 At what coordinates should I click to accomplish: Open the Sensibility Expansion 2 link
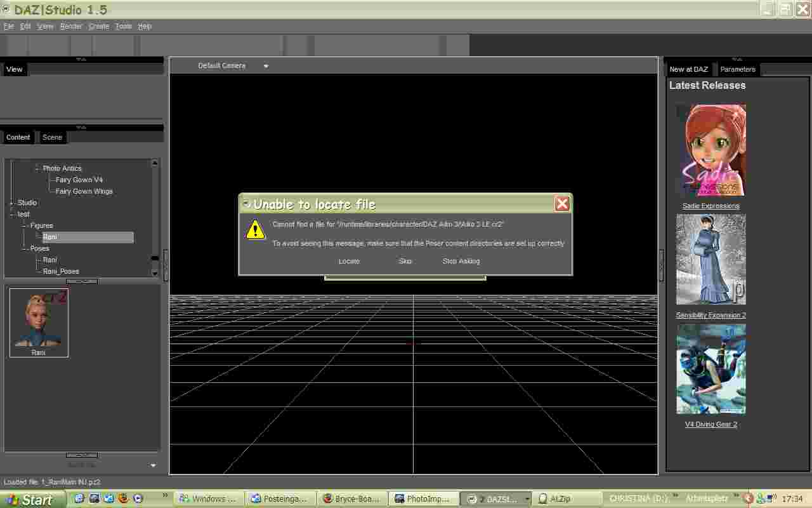click(711, 315)
